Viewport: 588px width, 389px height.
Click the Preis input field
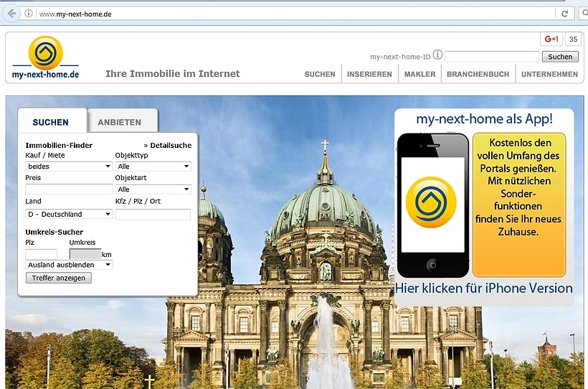tap(69, 189)
